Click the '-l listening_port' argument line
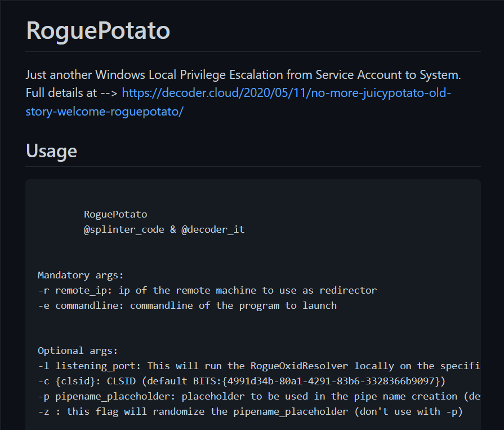The width and height of the screenshot is (504, 430). pyautogui.click(x=258, y=366)
